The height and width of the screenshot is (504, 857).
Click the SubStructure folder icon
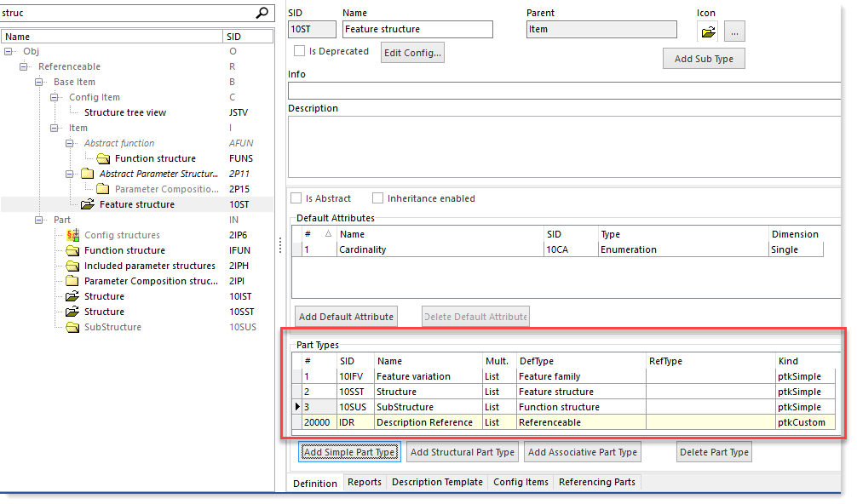point(72,327)
